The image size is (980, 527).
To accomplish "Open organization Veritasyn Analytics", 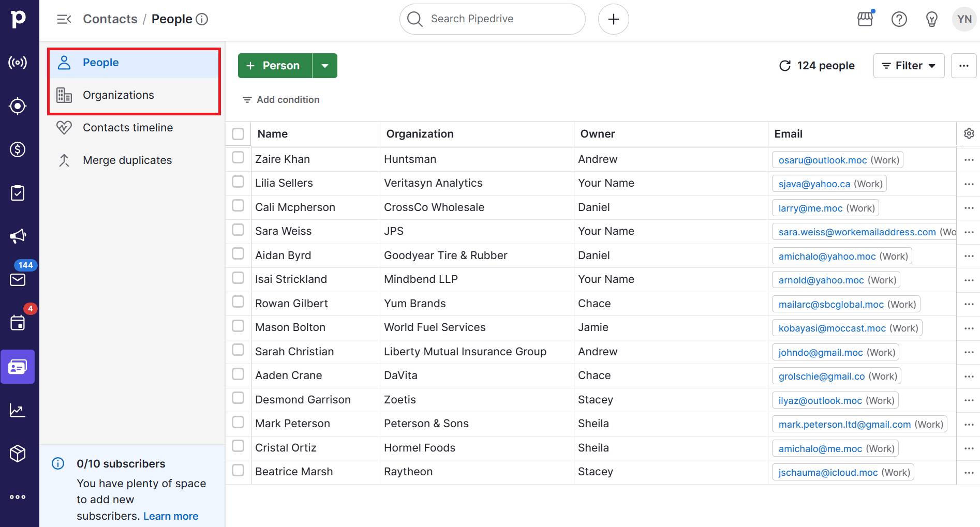I will pyautogui.click(x=433, y=183).
